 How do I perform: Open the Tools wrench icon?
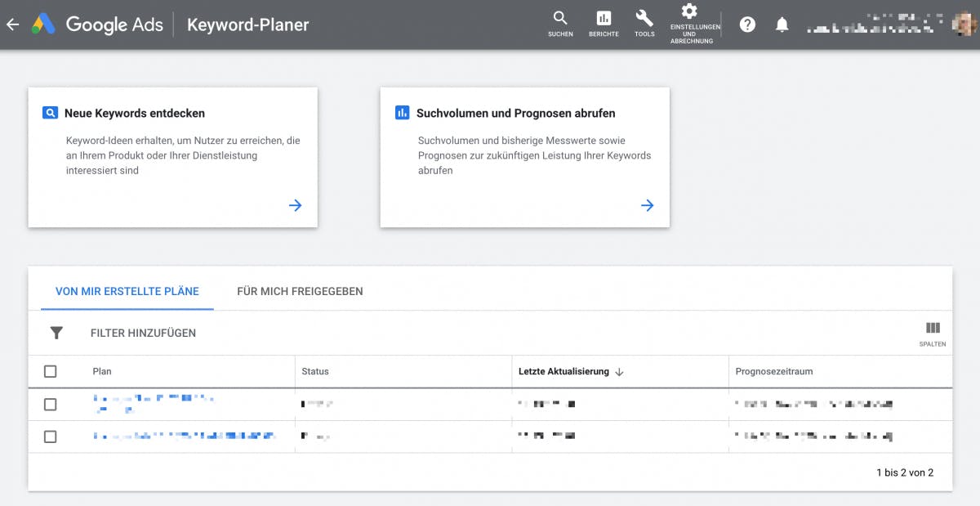[x=644, y=18]
